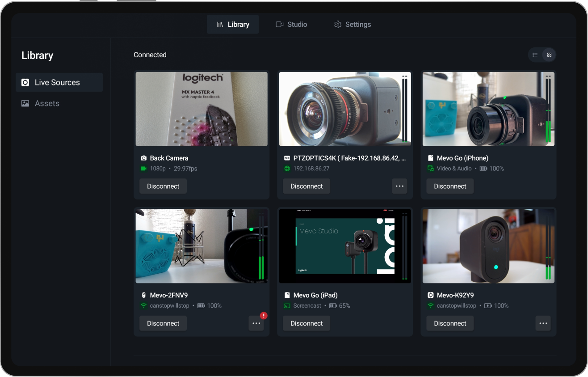Click the phone icon next to Mevo Go (iPhone)
Image resolution: width=588 pixels, height=377 pixels.
point(430,158)
